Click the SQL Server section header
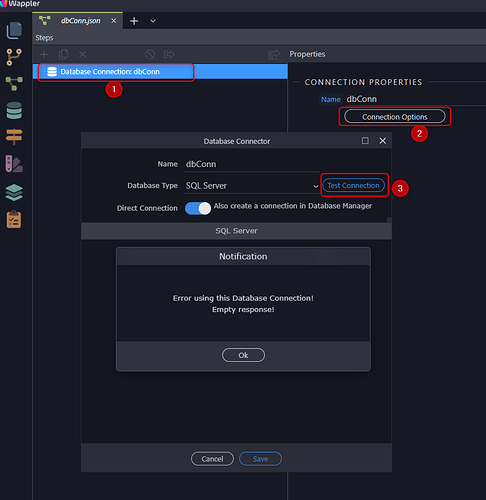Viewport: 486px width, 500px height. (x=236, y=231)
